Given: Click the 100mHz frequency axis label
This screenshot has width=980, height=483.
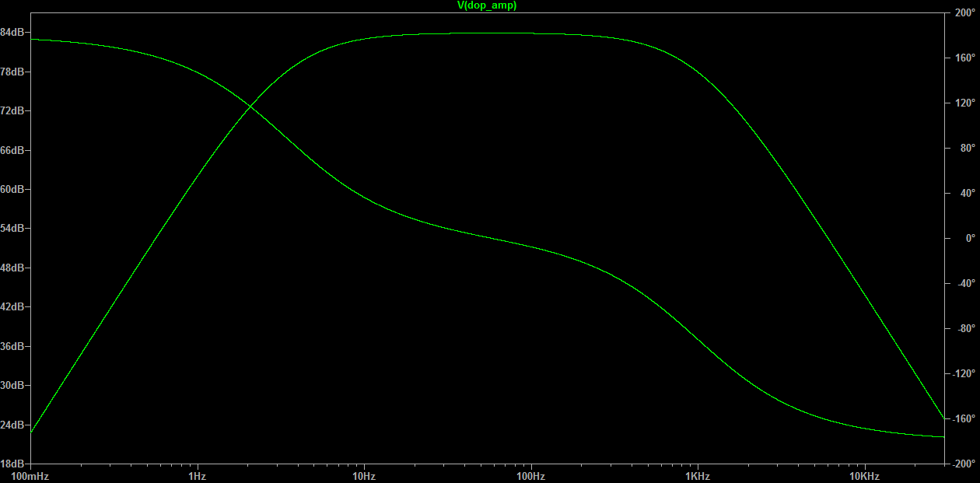Looking at the screenshot, I should [30, 476].
